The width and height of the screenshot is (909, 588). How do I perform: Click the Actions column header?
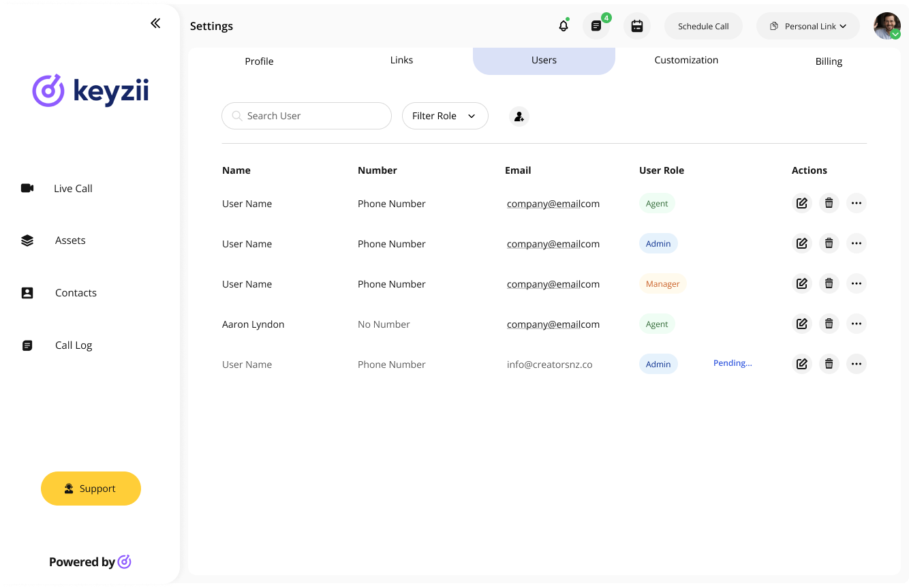pos(810,170)
